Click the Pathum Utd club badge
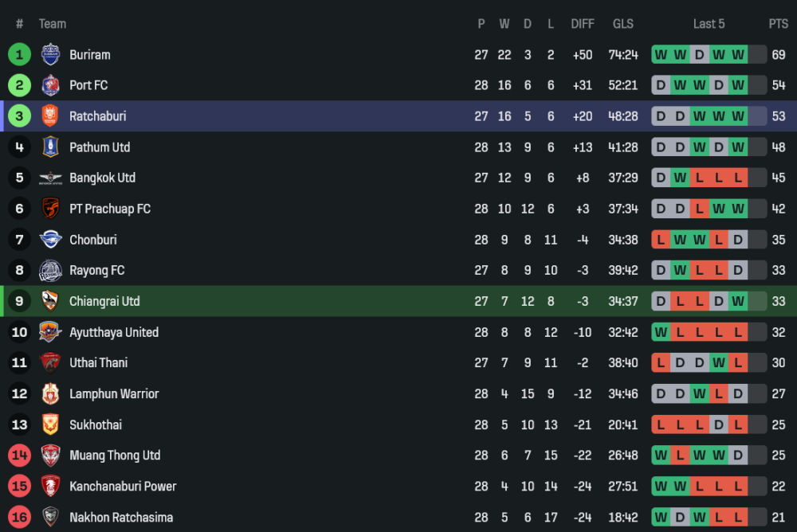The image size is (797, 532). coord(50,147)
